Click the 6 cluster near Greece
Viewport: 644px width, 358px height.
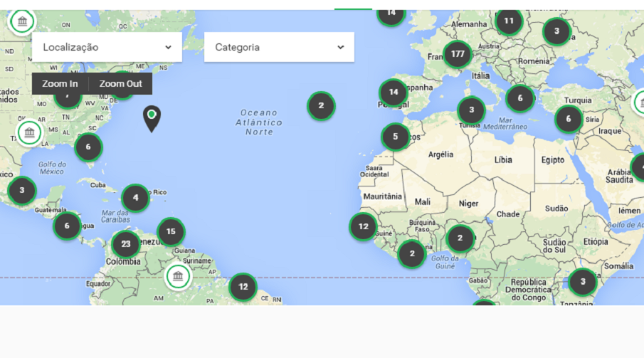(520, 98)
